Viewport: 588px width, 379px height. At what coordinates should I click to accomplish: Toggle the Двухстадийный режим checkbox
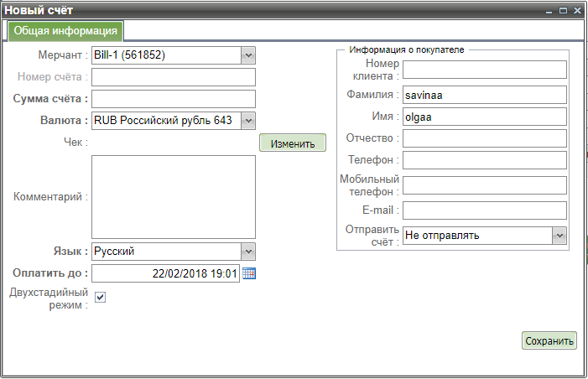[100, 298]
